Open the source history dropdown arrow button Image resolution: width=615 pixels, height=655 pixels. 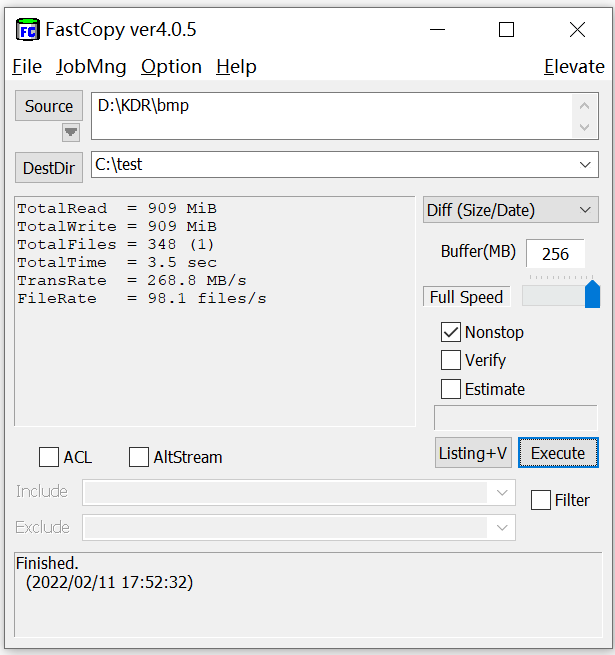pyautogui.click(x=71, y=132)
